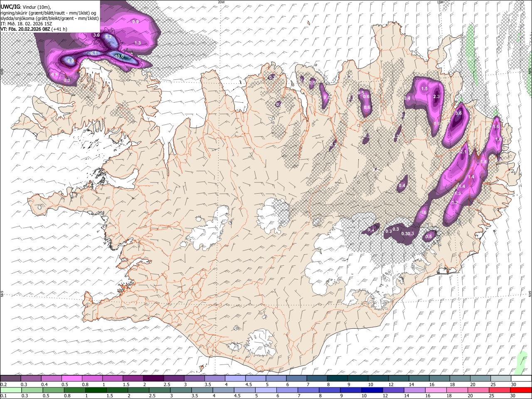532x399 pixels.
Task: Click the 3.6 value in eastern Iceland
Action: click(459, 113)
